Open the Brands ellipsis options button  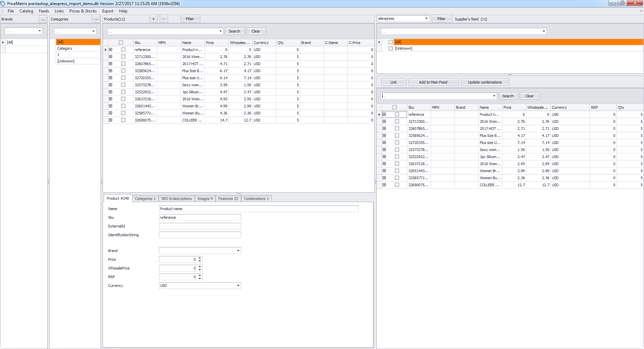point(43,19)
